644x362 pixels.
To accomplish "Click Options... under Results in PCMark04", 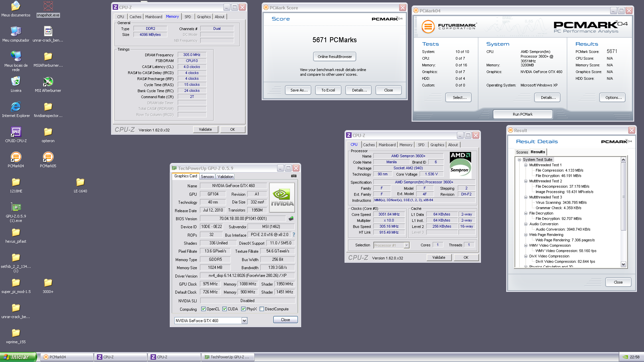I will point(612,98).
